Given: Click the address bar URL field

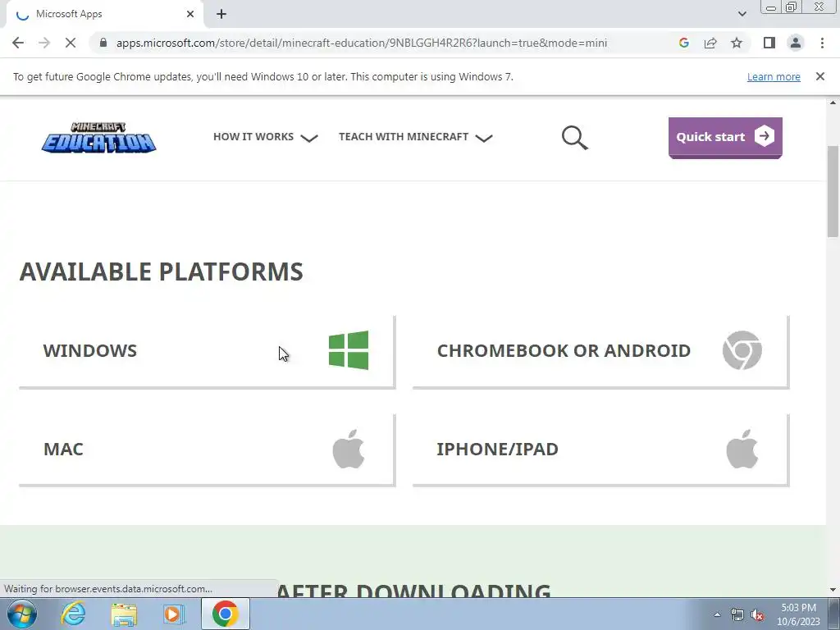Looking at the screenshot, I should click(362, 43).
